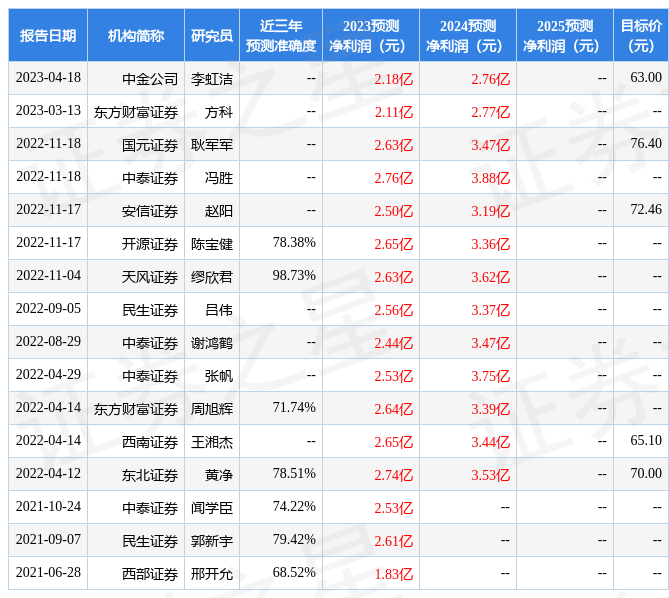This screenshot has width=669, height=598.
Task: Click the 机构简称 column header
Action: coord(136,35)
